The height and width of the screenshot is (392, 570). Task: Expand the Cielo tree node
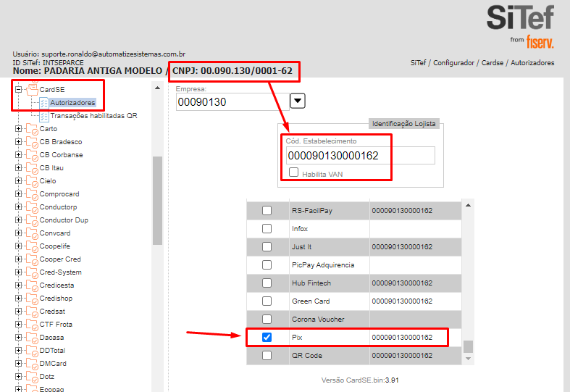pos(18,181)
